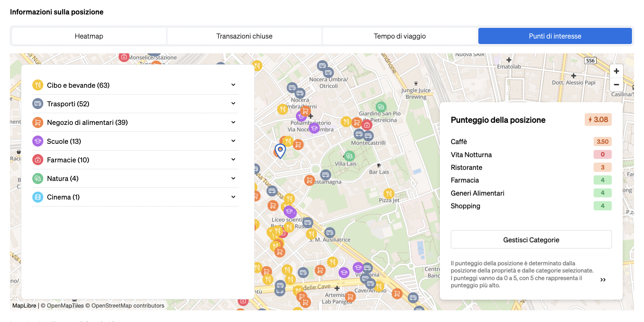
Task: Click the Caffè score value 3.50
Action: point(602,141)
